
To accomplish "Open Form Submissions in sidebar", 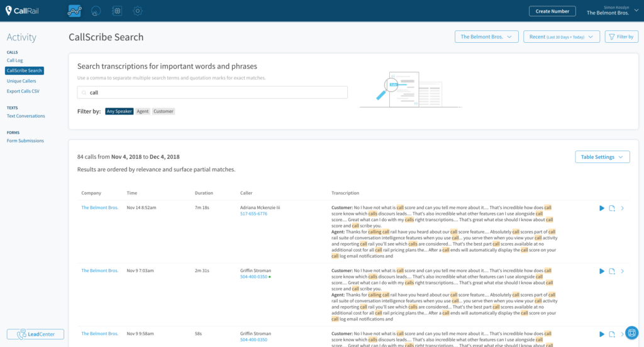I will [x=25, y=140].
